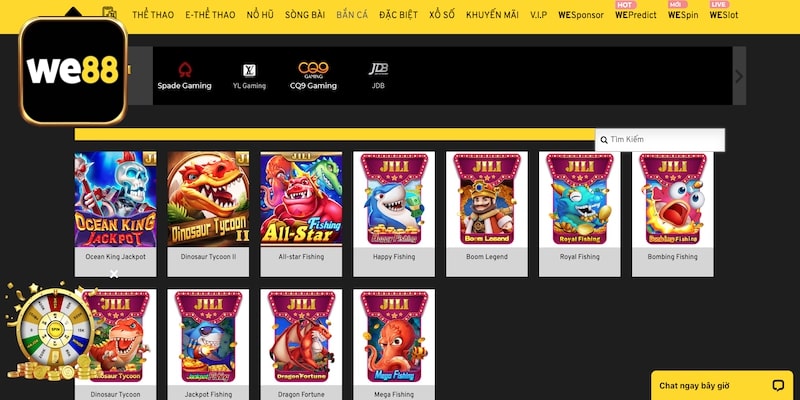Open the WESpin link
Image resolution: width=800 pixels, height=400 pixels.
[683, 15]
